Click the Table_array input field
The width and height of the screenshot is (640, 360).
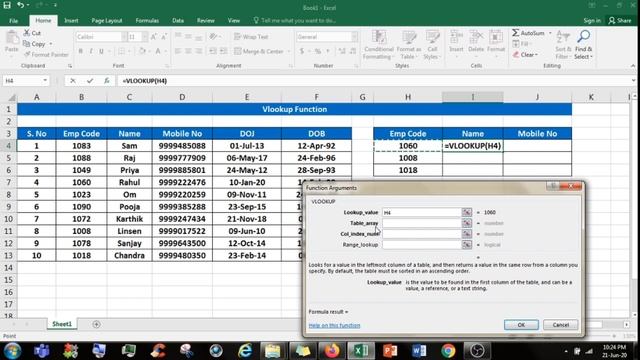422,223
